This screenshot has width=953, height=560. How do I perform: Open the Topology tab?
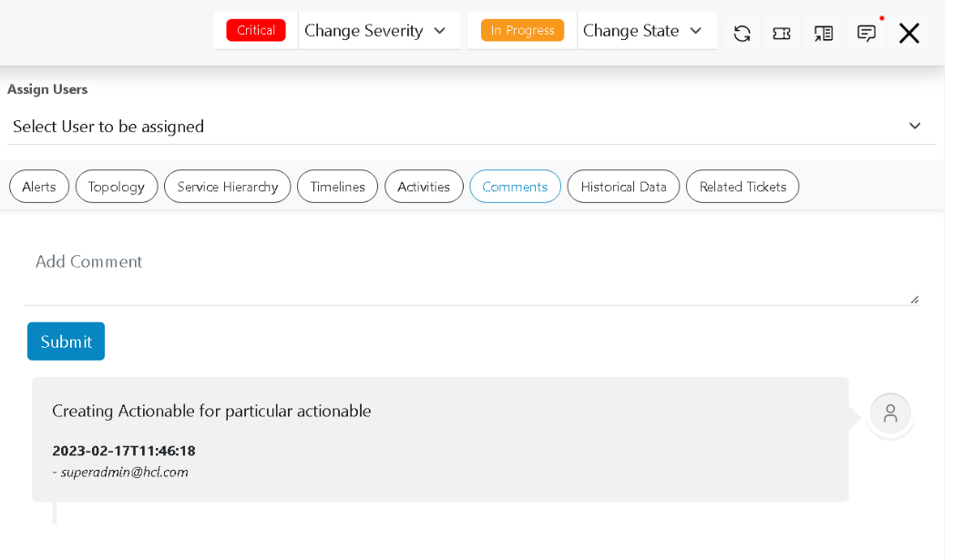(x=117, y=187)
